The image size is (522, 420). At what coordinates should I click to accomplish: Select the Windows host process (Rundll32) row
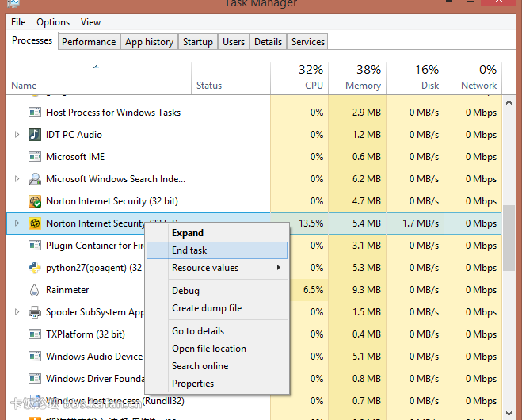[x=254, y=401]
